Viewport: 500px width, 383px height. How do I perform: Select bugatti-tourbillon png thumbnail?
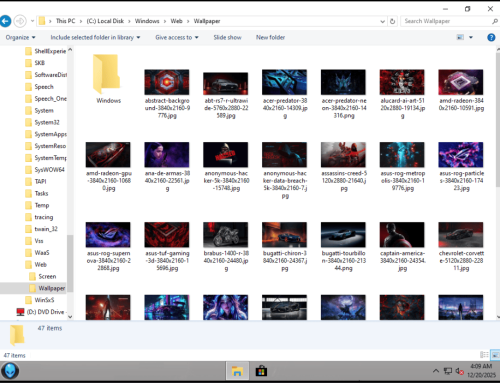click(x=343, y=235)
